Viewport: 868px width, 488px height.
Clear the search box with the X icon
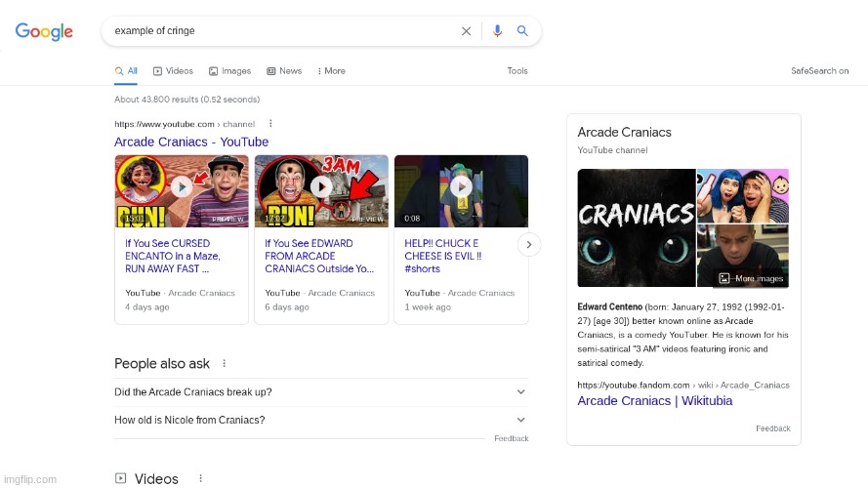point(466,31)
